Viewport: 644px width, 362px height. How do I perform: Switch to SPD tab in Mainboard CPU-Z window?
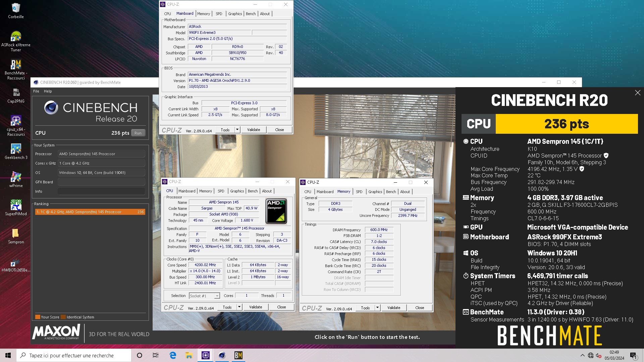click(219, 14)
